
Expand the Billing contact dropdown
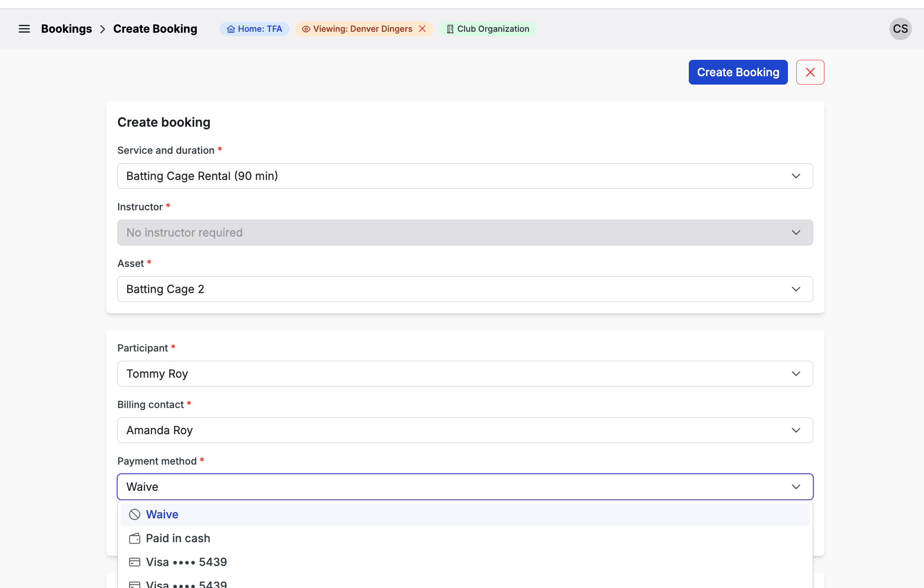[x=795, y=430]
